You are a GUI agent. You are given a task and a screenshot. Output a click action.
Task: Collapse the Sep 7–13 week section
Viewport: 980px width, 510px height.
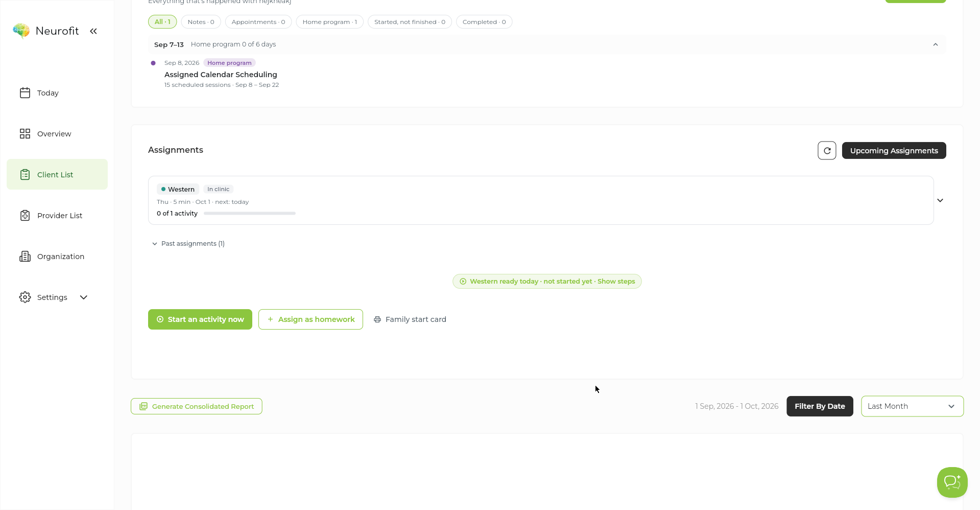coord(936,44)
